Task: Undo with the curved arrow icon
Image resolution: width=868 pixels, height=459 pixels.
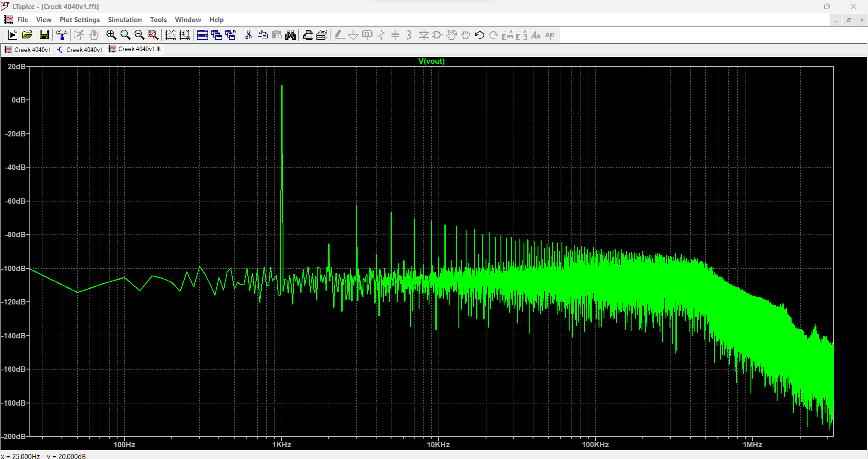Action: (480, 35)
